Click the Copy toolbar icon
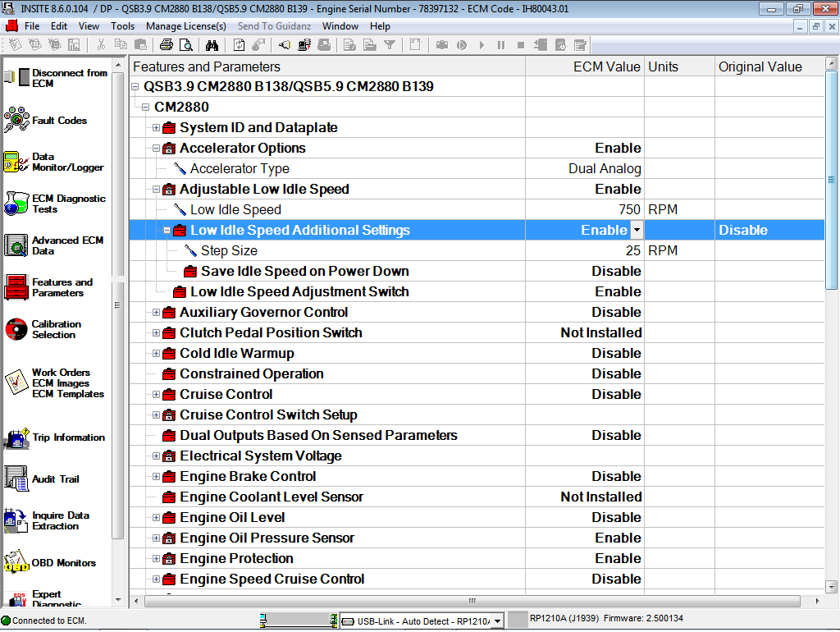 click(x=121, y=45)
